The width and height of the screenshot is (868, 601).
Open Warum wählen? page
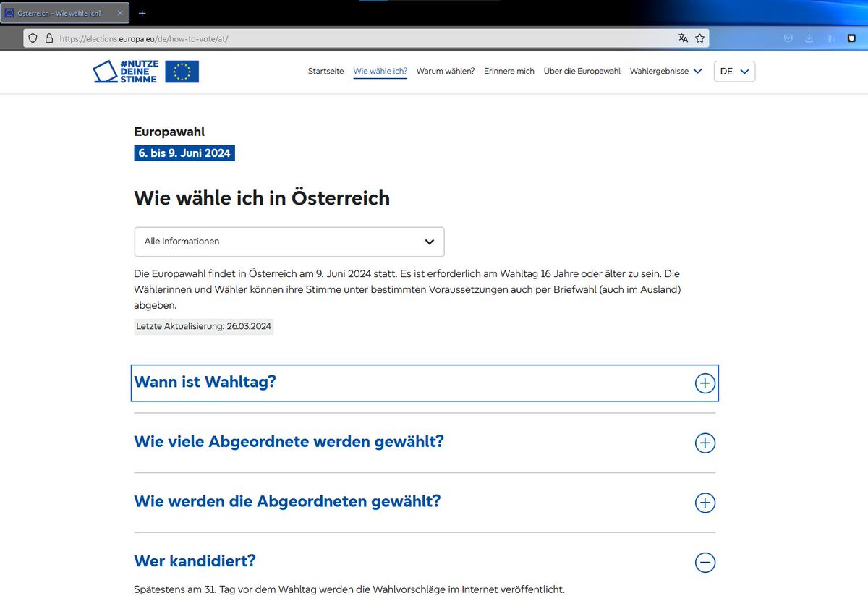coord(446,71)
